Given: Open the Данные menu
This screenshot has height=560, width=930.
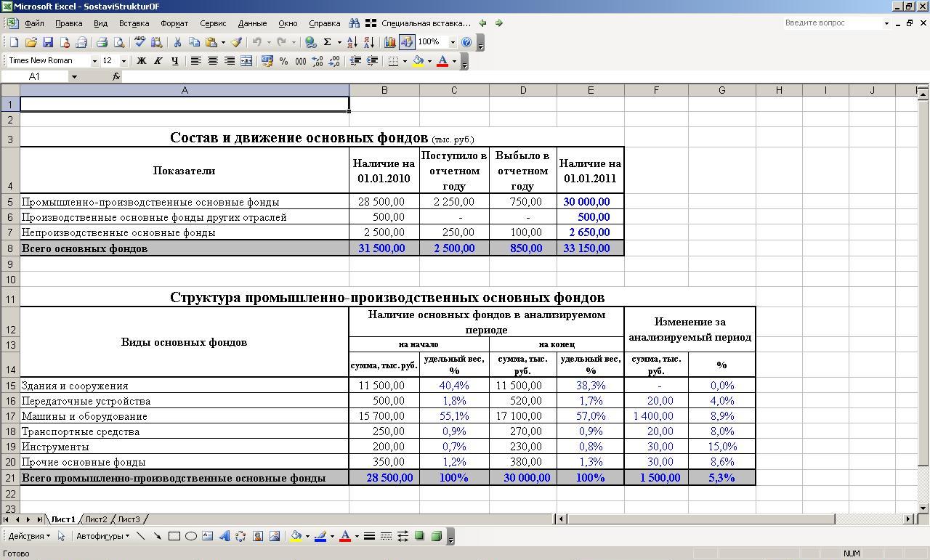Looking at the screenshot, I should [x=252, y=23].
